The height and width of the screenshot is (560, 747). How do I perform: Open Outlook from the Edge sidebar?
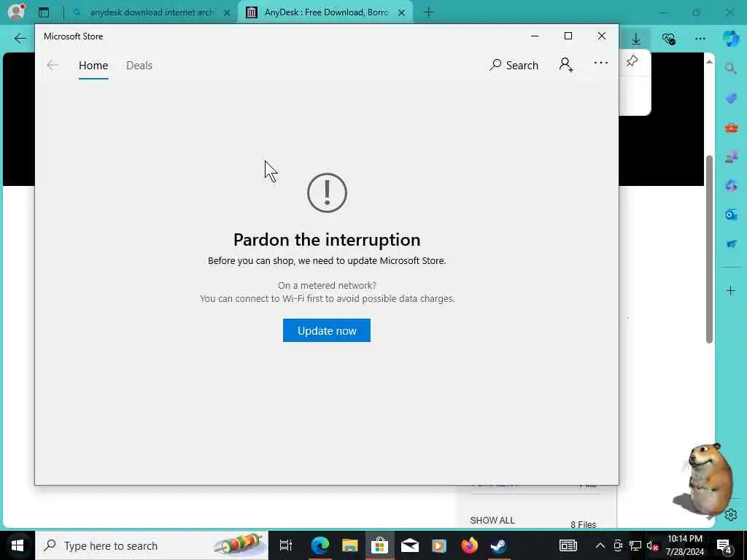[731, 215]
